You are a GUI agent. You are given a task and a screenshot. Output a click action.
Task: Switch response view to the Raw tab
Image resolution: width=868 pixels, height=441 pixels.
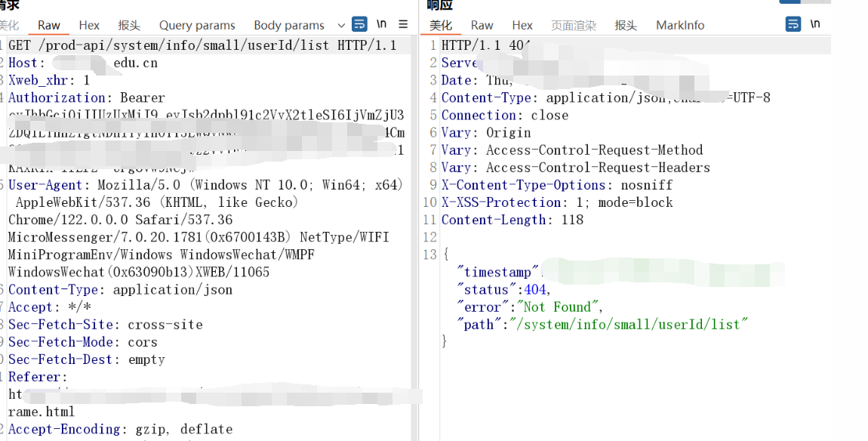pos(482,25)
